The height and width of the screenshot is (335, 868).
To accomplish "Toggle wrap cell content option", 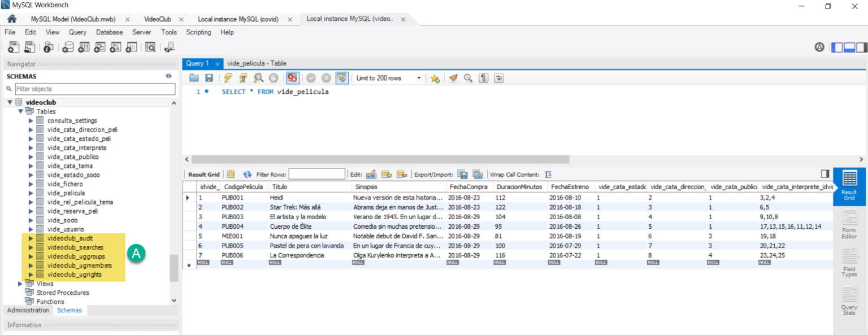I will click(548, 175).
